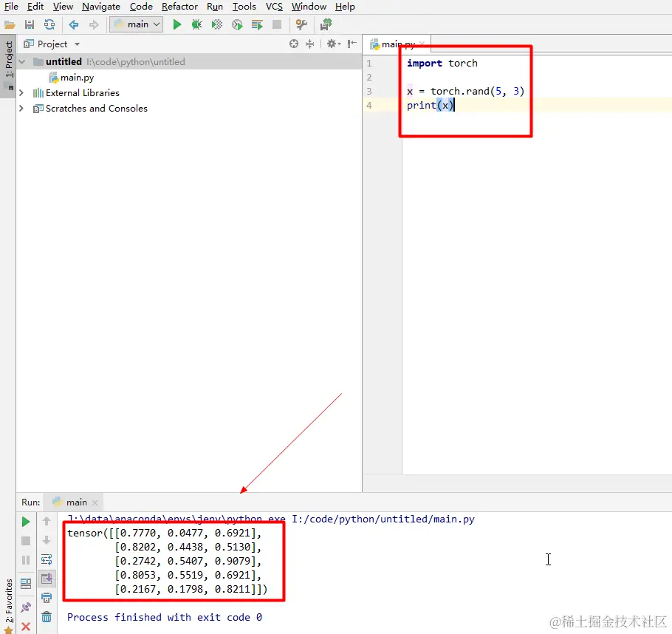The image size is (672, 634).
Task: Select the untitled project folder row
Action: point(189,62)
